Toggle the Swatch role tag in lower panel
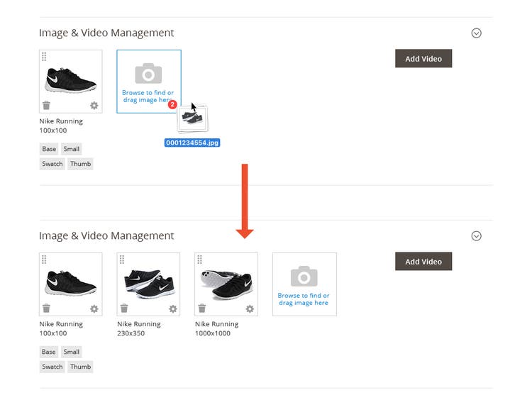 (x=52, y=367)
